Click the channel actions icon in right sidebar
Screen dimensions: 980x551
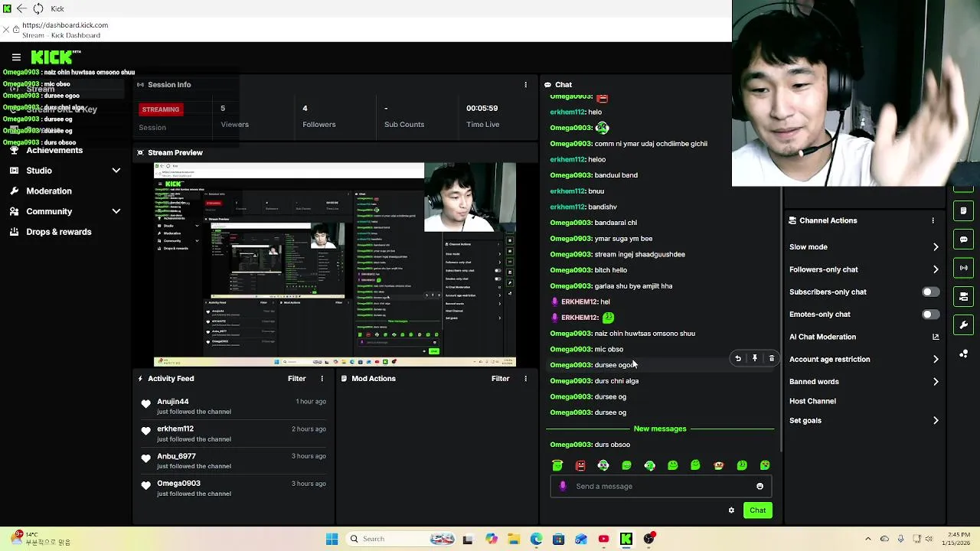[x=964, y=296]
